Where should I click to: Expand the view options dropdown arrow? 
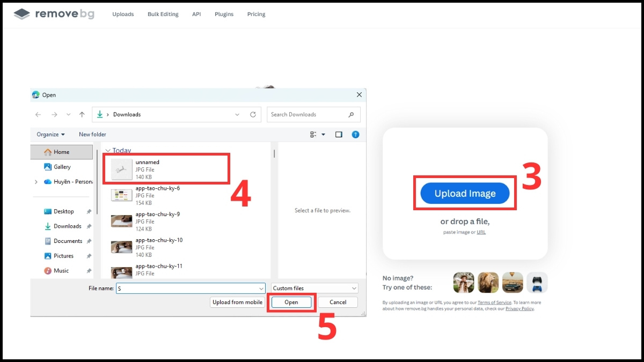pyautogui.click(x=324, y=135)
